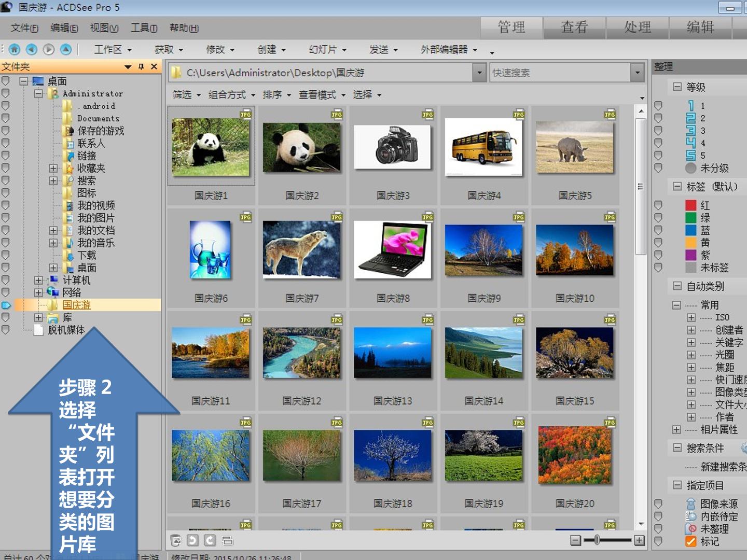Click the compare images icon in bottom toolbar
The height and width of the screenshot is (560, 747).
(x=227, y=540)
